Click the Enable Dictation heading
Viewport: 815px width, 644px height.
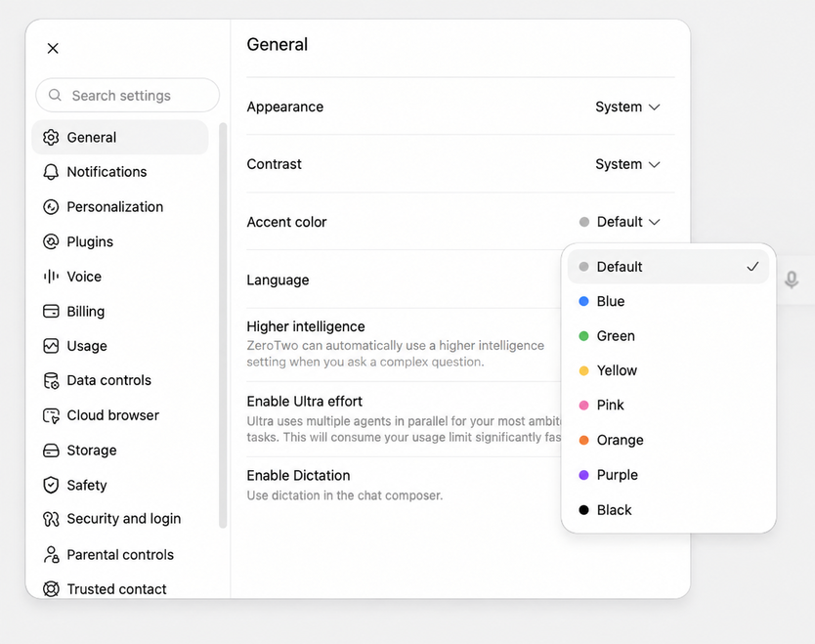click(x=298, y=476)
